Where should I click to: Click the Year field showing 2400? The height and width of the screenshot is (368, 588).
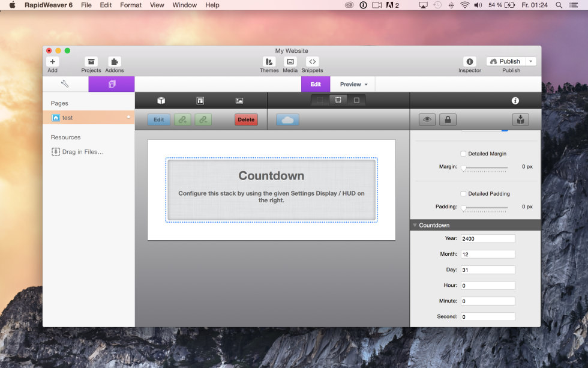[488, 238]
